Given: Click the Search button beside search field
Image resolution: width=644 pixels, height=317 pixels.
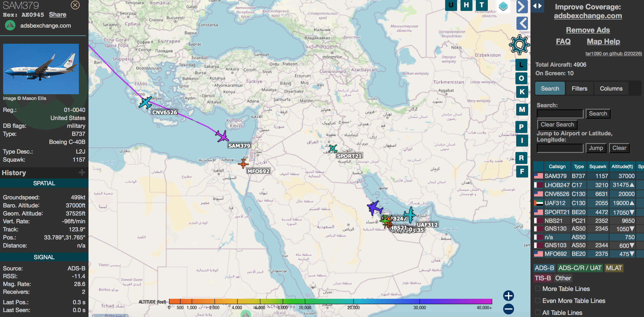Looking at the screenshot, I should tap(598, 114).
